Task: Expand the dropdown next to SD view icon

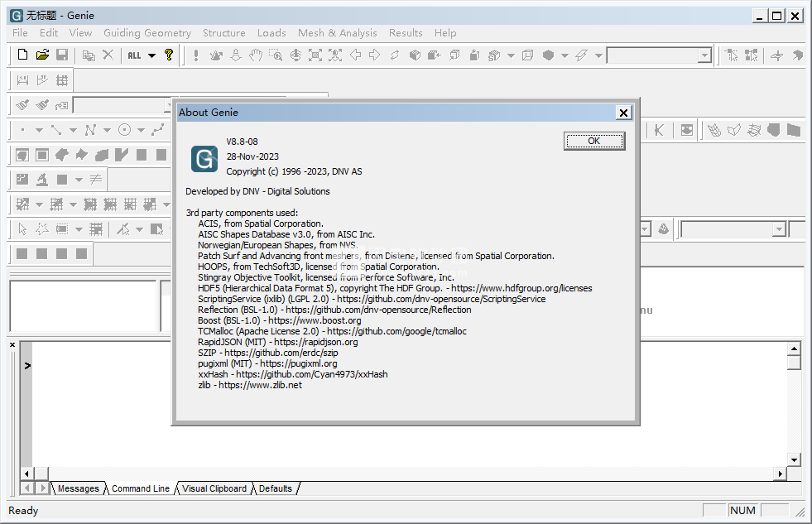Action: [511, 55]
